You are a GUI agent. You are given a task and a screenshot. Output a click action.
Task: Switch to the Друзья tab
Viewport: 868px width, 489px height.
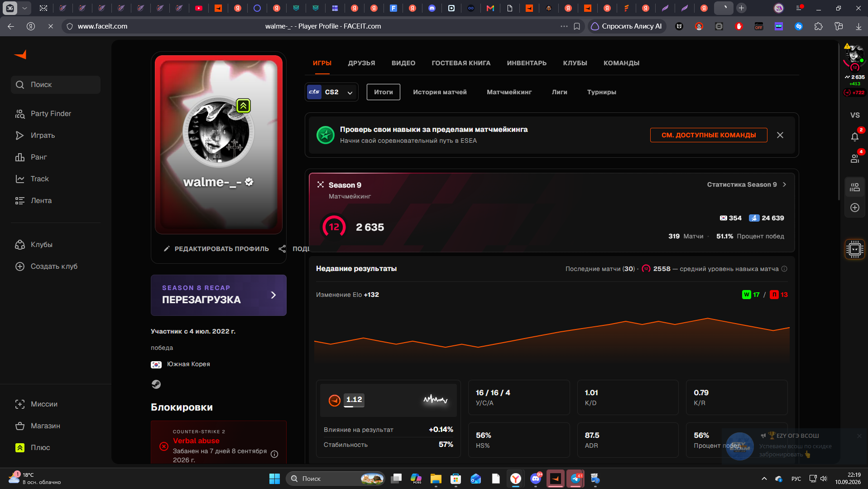[361, 63]
